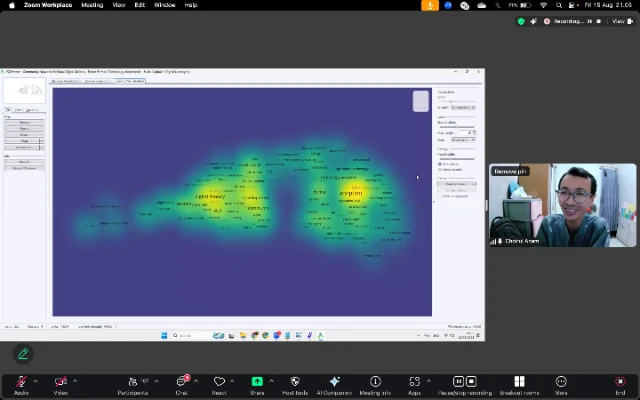This screenshot has width=640, height=400.
Task: Open the Weights dropdown in Visualization panel
Action: [463, 107]
